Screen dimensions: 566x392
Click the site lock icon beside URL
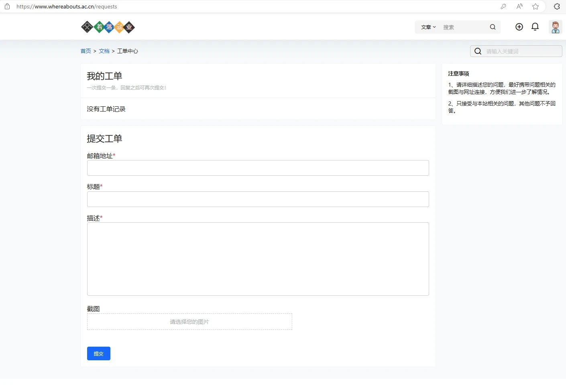[x=7, y=6]
